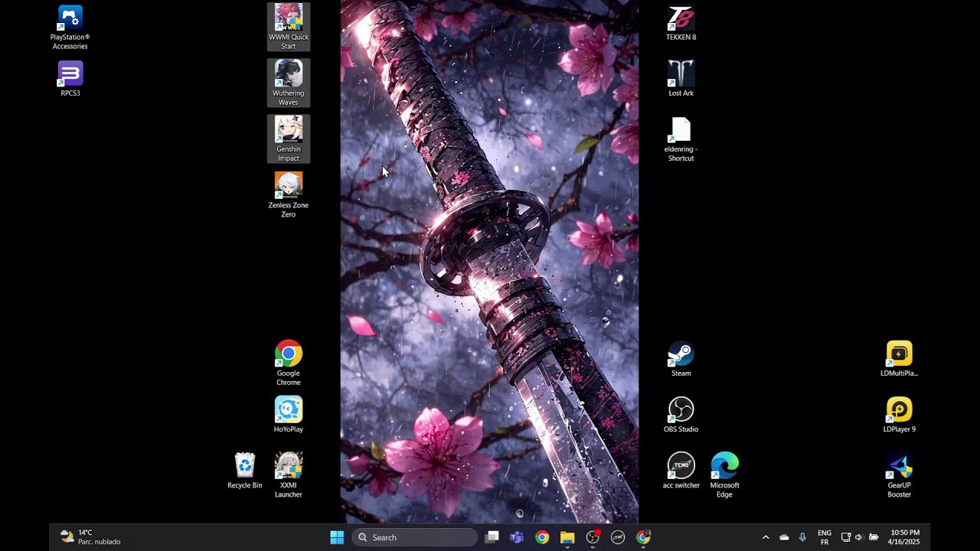This screenshot has height=551, width=980.
Task: Select OBS Studio desktop shortcut
Action: pyautogui.click(x=681, y=415)
